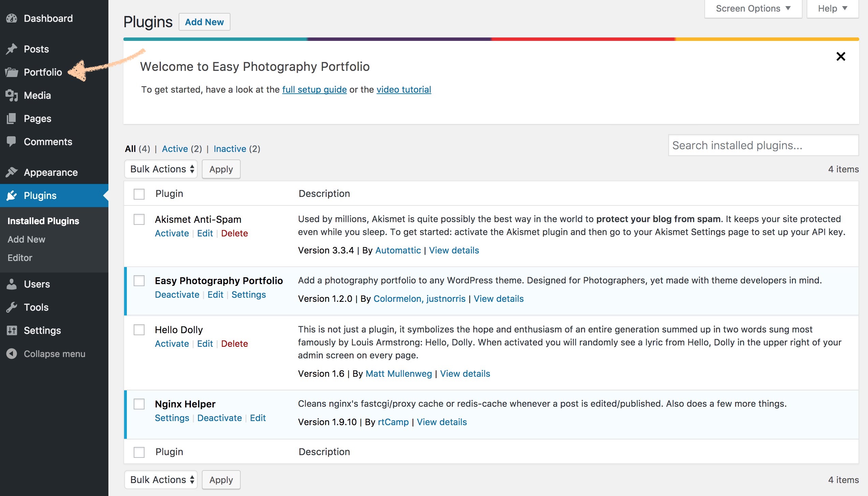Screen dimensions: 868x496
Task: Click the Posts pushpin icon
Action: pos(12,49)
